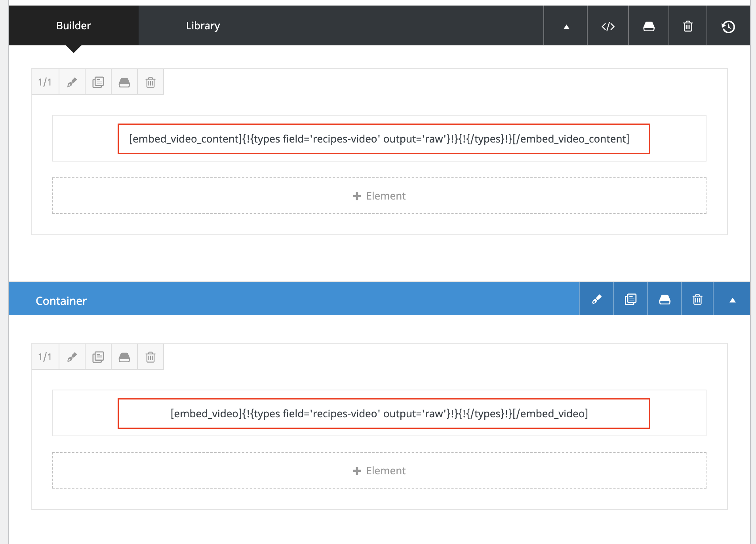Open the history clock icon
The height and width of the screenshot is (544, 756).
728,27
